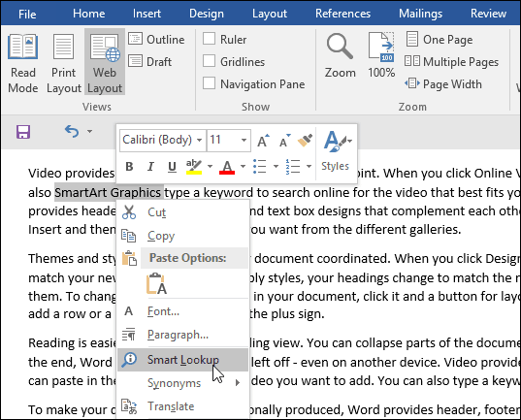The width and height of the screenshot is (521, 420).
Task: Apply red font color
Action: click(x=227, y=167)
